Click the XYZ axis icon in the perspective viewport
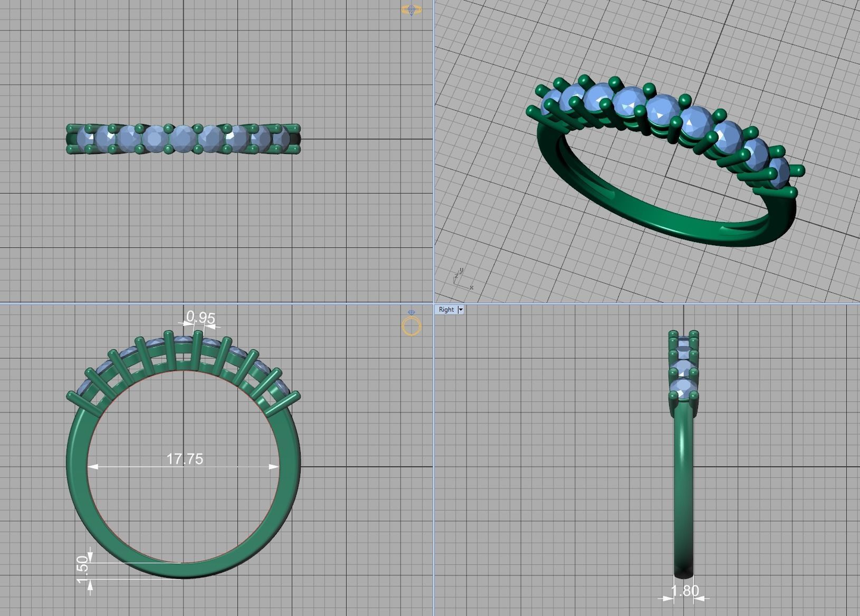860x616 pixels. click(462, 279)
